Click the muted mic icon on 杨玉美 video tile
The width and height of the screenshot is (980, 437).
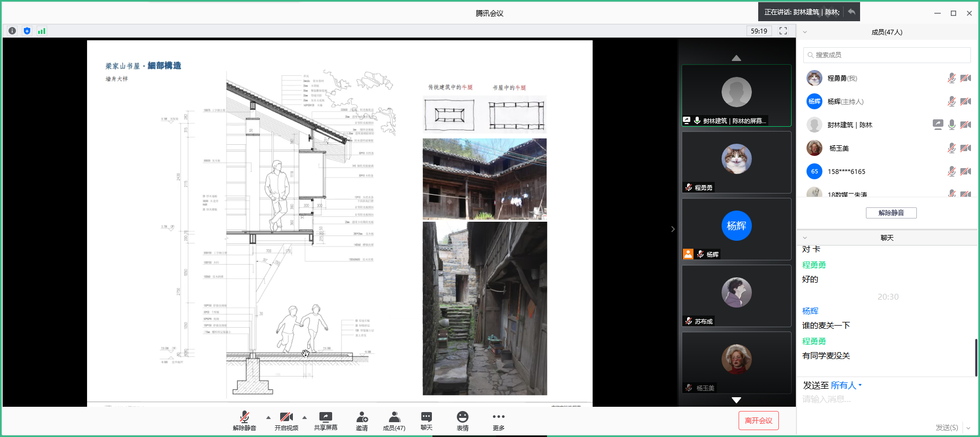[x=689, y=388]
